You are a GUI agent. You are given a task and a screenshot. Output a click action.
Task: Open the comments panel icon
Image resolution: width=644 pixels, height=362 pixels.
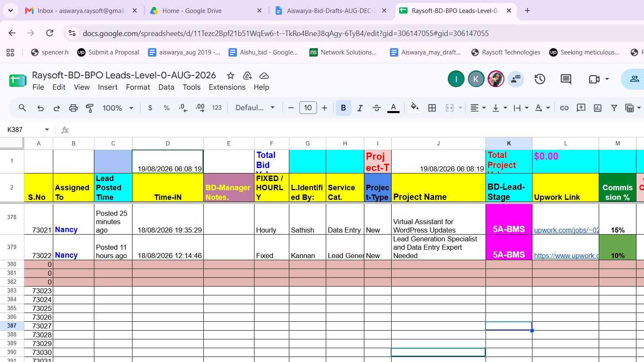point(566,79)
